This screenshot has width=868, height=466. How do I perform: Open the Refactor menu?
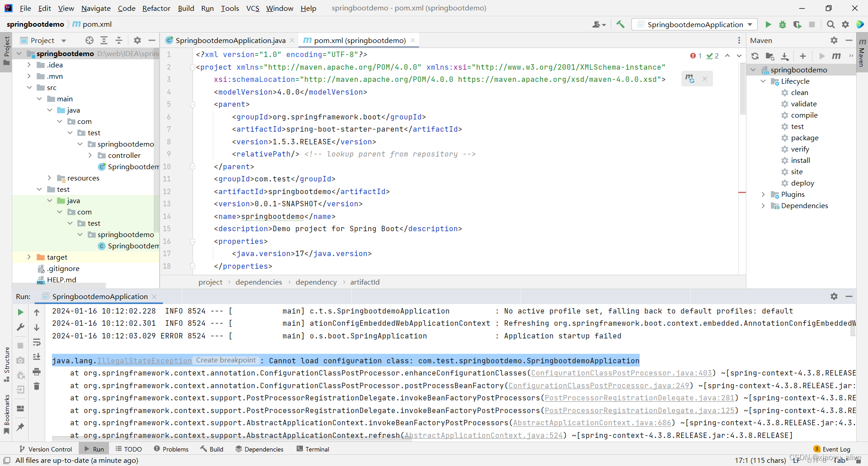click(x=156, y=8)
